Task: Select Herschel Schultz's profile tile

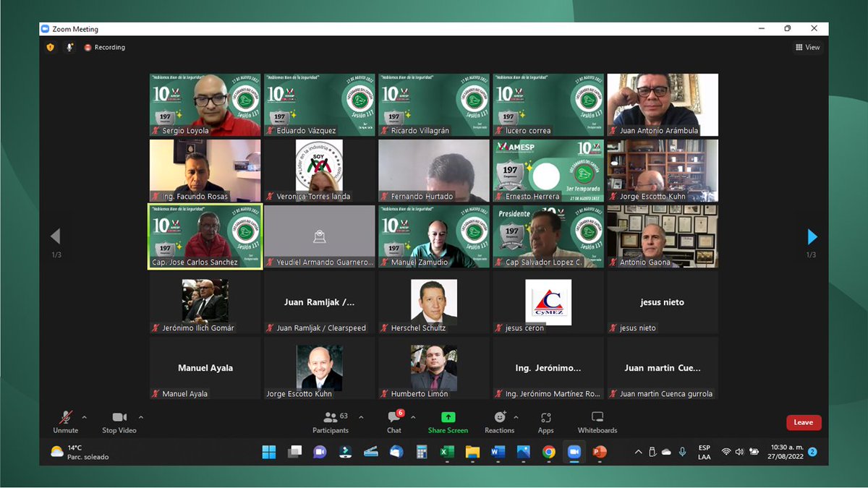Action: tap(434, 302)
